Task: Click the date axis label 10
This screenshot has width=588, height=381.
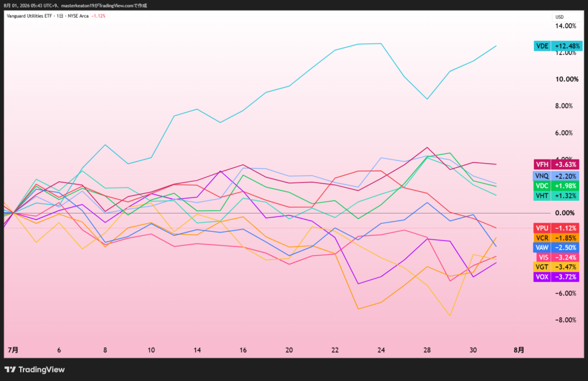Action: [151, 350]
